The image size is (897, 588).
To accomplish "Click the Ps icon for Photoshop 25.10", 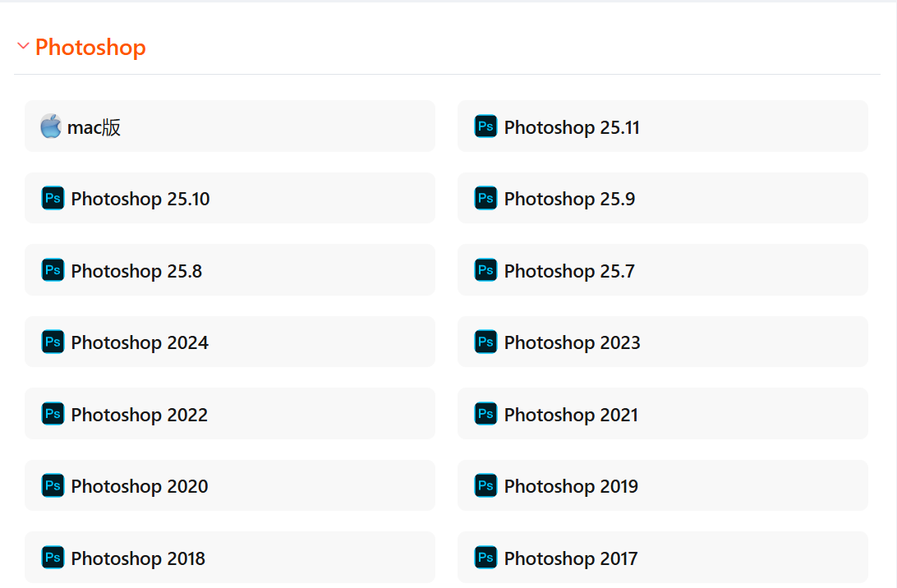I will point(53,198).
